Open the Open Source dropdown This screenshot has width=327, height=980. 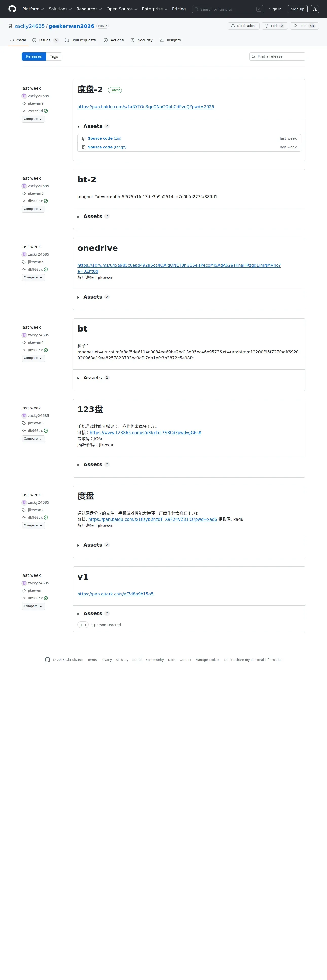click(x=122, y=9)
